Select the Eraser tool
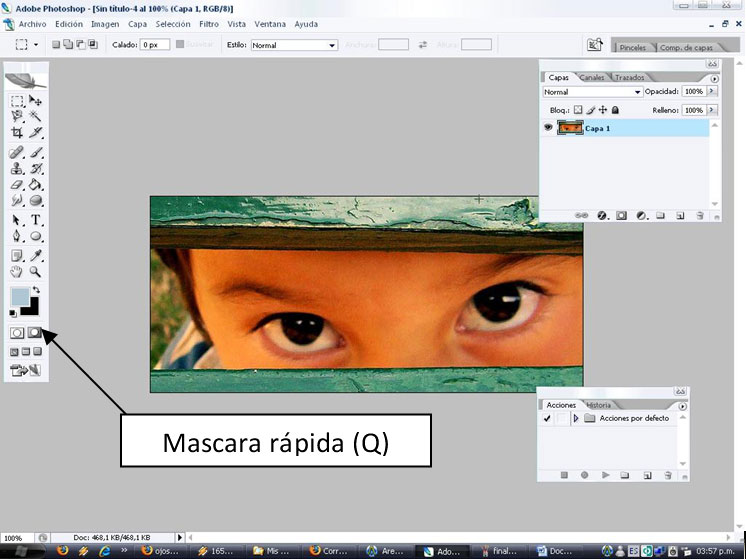This screenshot has height=559, width=746. click(17, 185)
